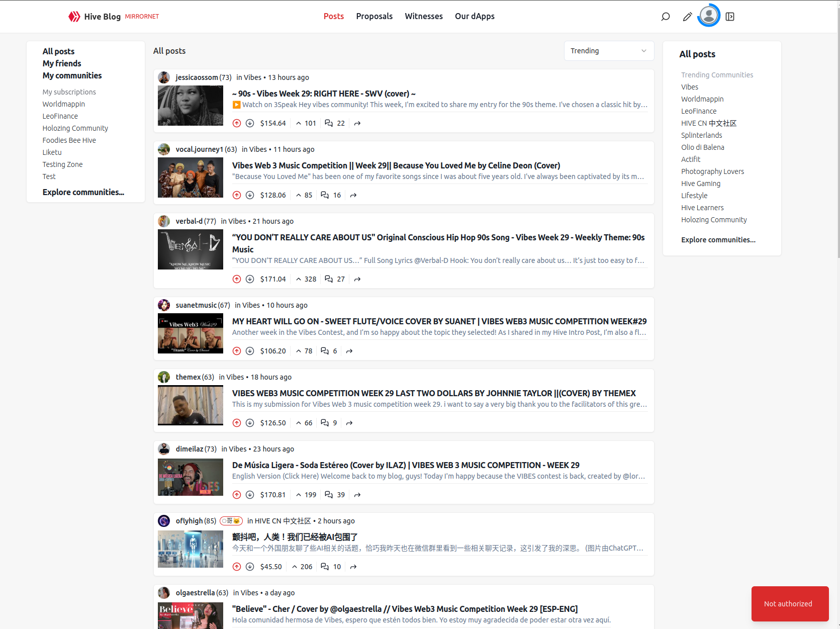Image resolution: width=840 pixels, height=629 pixels.
Task: Upvote the jessicaossom post
Action: pos(237,123)
